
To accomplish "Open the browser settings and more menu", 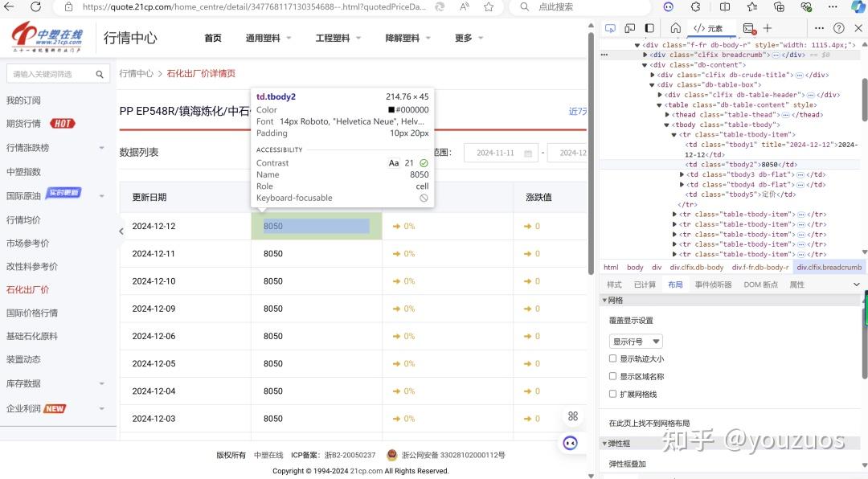I will click(833, 6).
